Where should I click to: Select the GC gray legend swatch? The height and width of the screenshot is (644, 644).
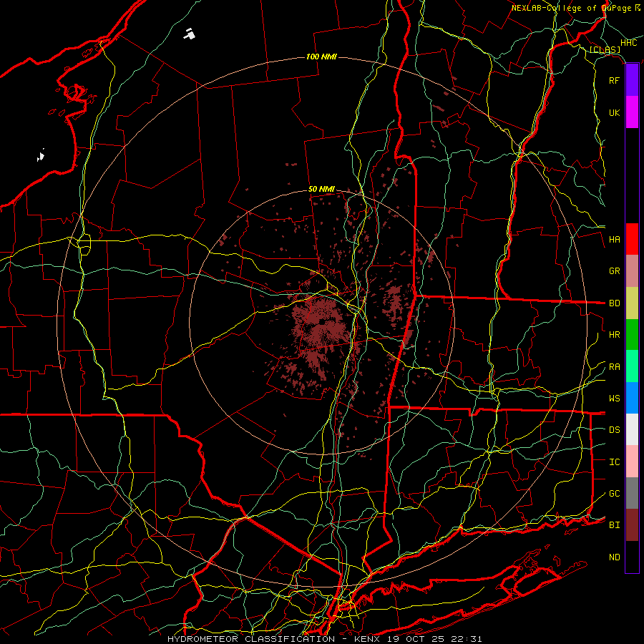tap(632, 493)
